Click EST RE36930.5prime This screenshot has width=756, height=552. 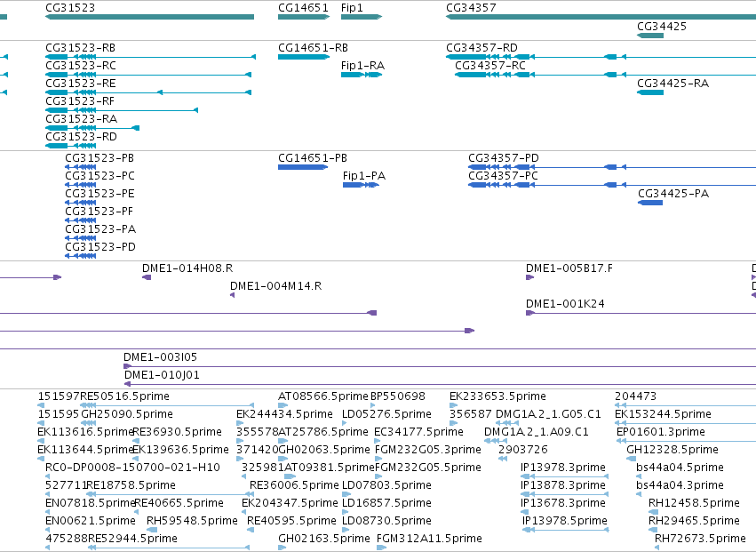coord(136,441)
